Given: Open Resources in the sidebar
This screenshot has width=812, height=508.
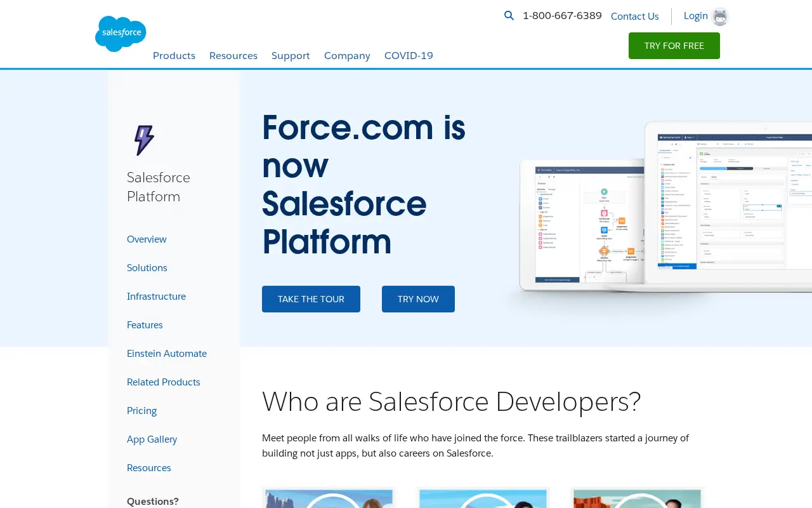Looking at the screenshot, I should point(149,468).
